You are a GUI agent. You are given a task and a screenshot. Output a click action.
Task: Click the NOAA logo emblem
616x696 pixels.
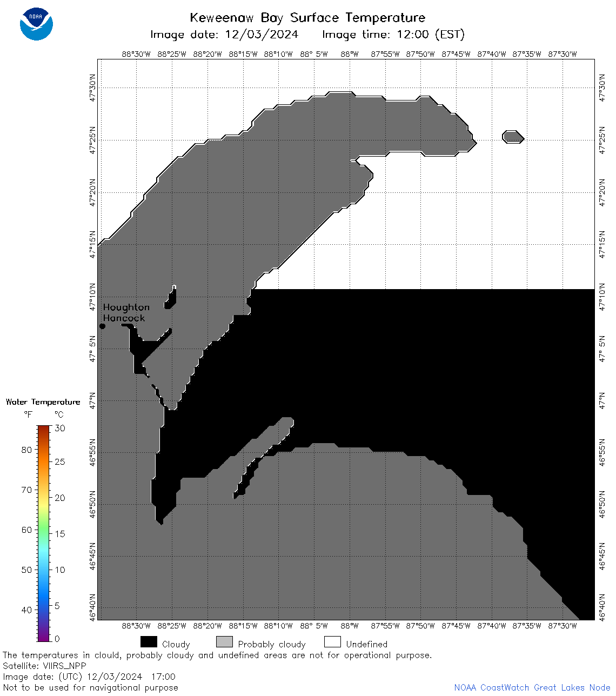click(x=36, y=24)
